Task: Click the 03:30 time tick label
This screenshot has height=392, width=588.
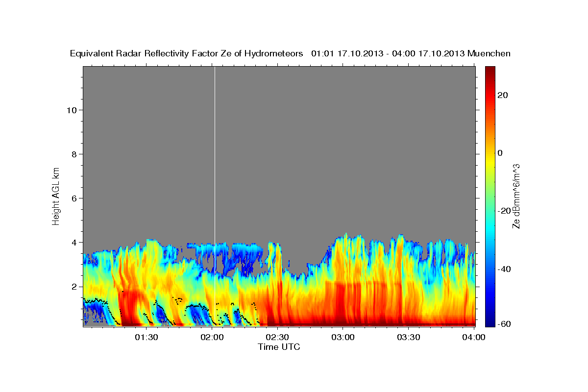Action: (x=409, y=337)
